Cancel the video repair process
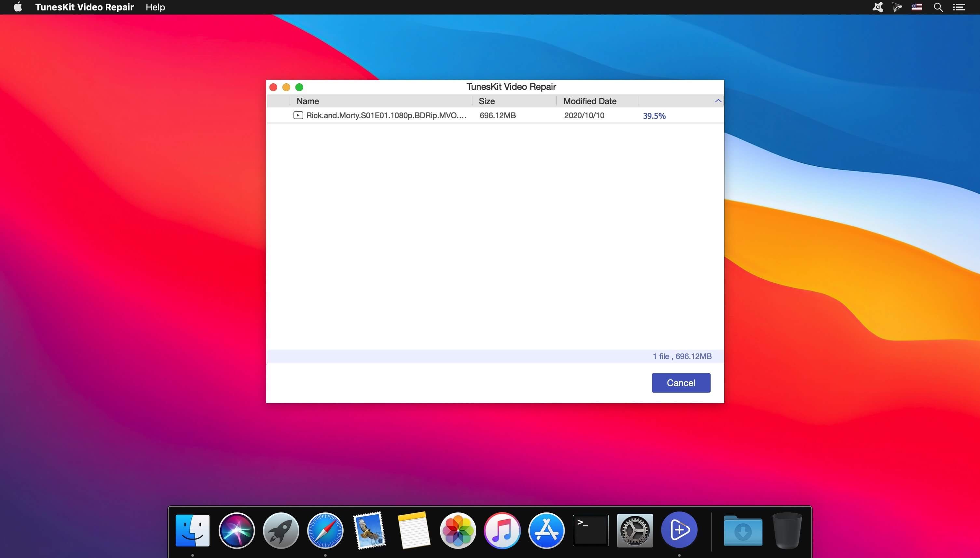This screenshot has width=980, height=558. [681, 383]
